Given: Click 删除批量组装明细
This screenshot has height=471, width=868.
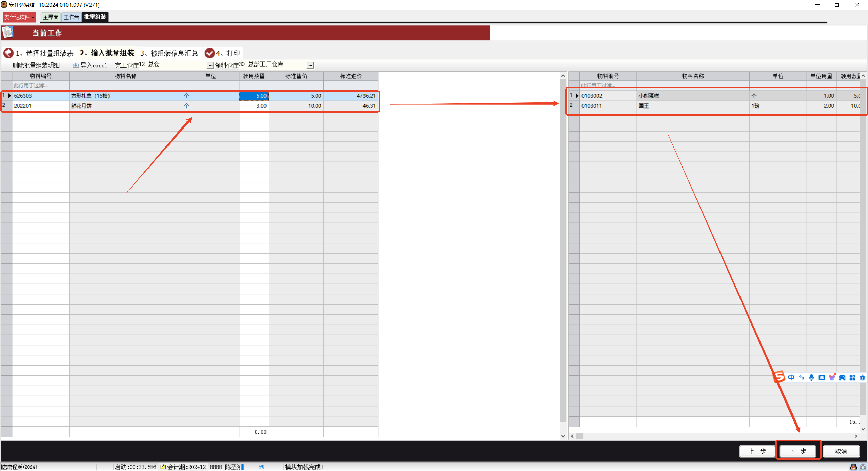Looking at the screenshot, I should coord(36,65).
